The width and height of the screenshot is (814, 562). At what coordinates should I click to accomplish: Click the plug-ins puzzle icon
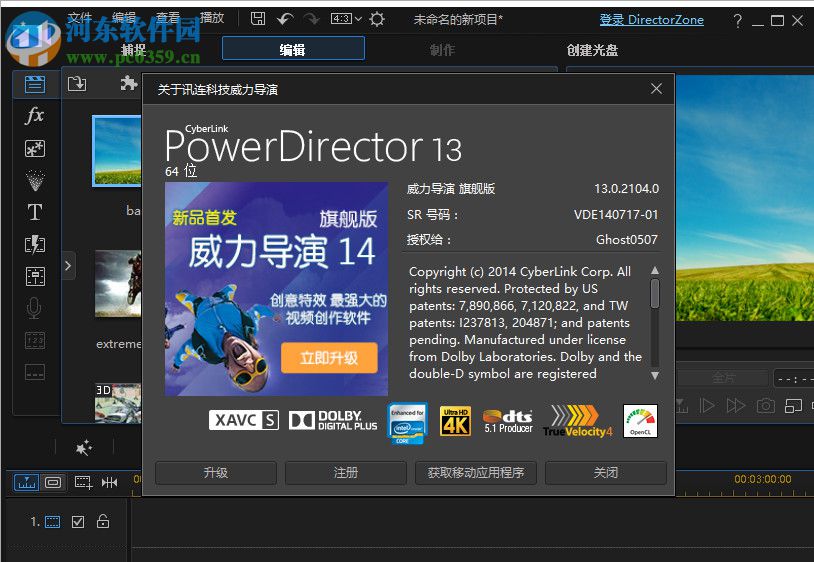pos(128,83)
